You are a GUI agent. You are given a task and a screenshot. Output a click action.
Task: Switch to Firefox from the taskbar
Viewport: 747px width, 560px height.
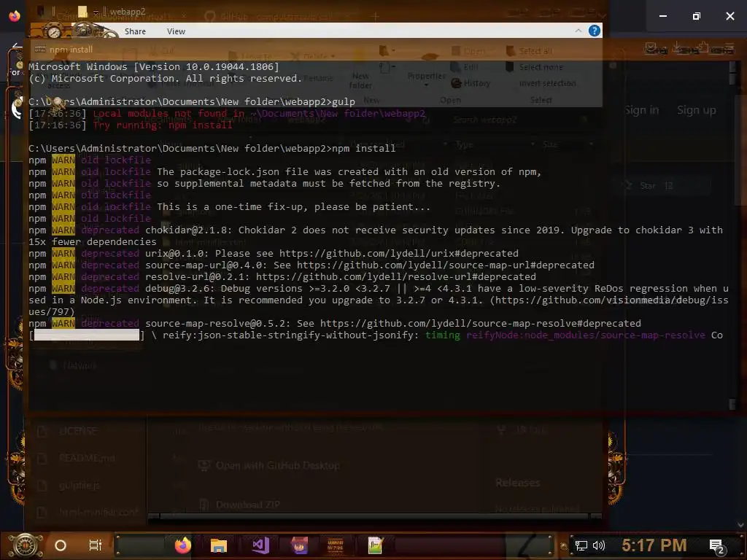(x=183, y=545)
